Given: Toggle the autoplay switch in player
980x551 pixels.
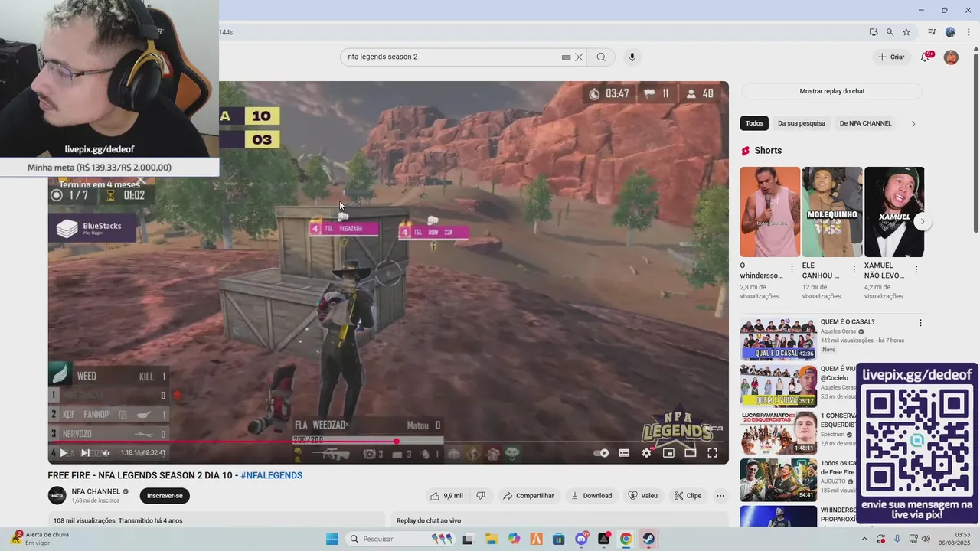Looking at the screenshot, I should click(x=602, y=453).
